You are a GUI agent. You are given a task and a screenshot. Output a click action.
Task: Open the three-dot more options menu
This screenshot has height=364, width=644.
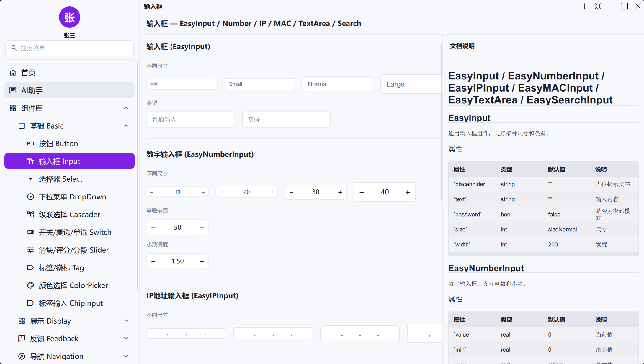[584, 6]
